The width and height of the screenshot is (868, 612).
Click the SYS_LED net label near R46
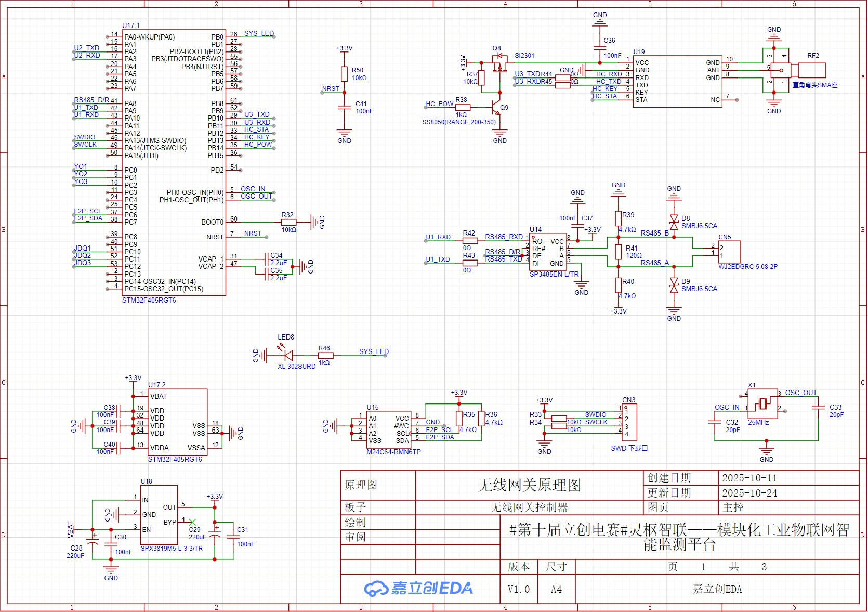[x=374, y=351]
